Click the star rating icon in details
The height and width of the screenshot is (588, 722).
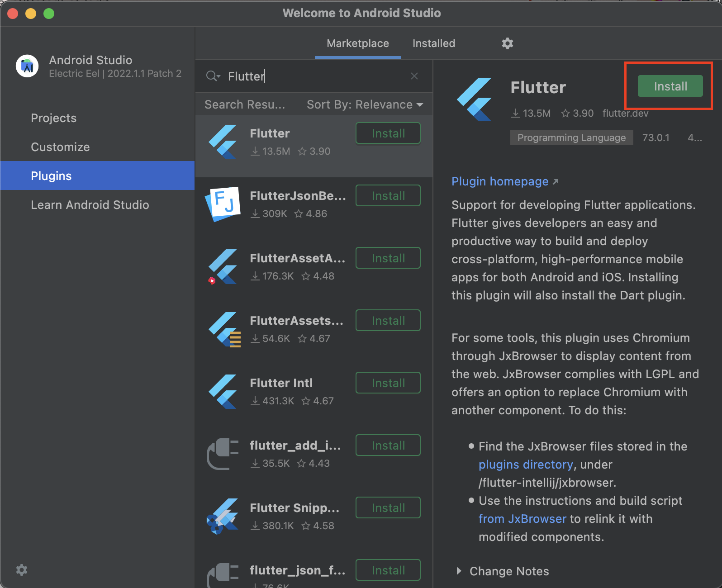click(565, 114)
